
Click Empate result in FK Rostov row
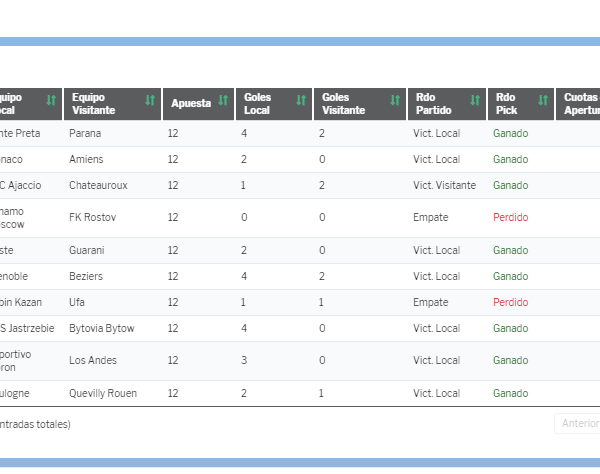tap(430, 217)
